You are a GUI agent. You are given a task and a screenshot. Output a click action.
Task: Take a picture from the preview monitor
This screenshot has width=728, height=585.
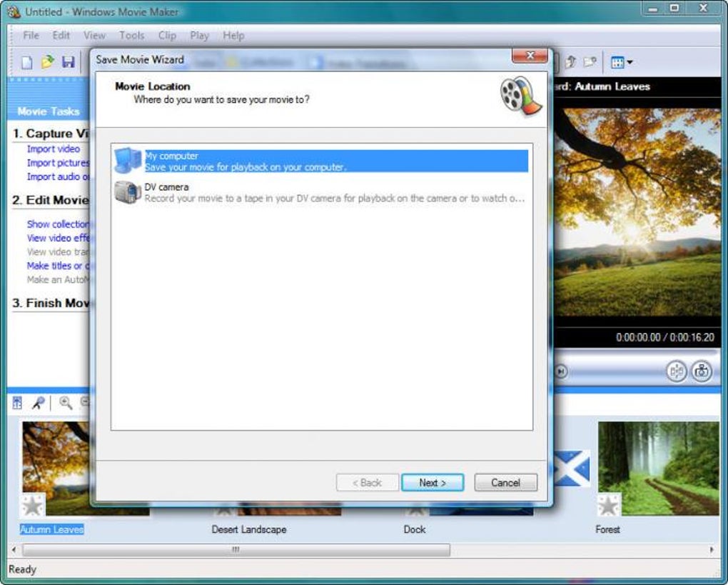[x=702, y=371]
